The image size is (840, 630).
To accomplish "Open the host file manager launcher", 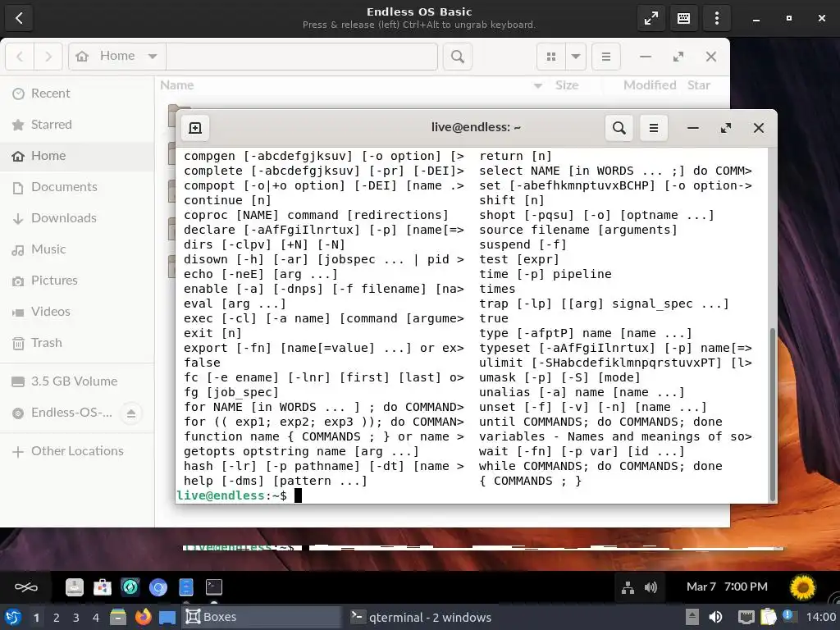I will pyautogui.click(x=118, y=617).
